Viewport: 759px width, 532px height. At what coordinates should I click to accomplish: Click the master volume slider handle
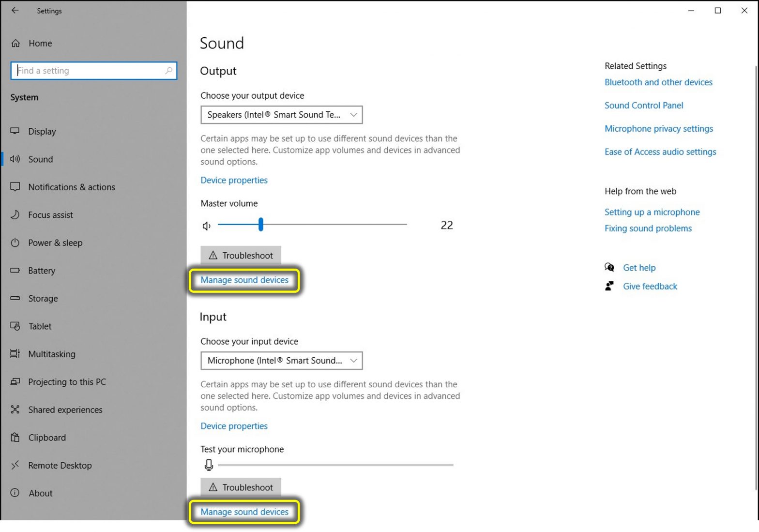coord(261,225)
